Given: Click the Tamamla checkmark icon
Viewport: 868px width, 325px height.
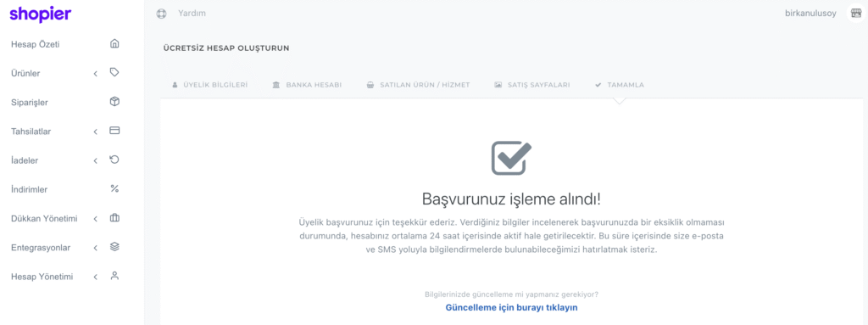Looking at the screenshot, I should click(x=598, y=86).
